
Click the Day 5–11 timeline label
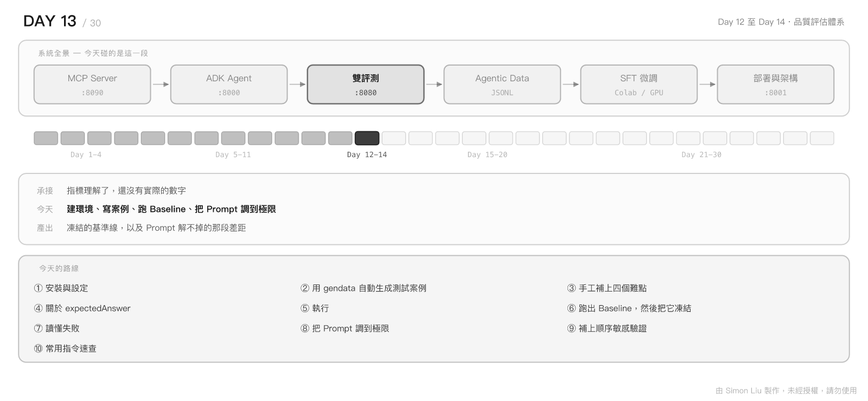(233, 154)
